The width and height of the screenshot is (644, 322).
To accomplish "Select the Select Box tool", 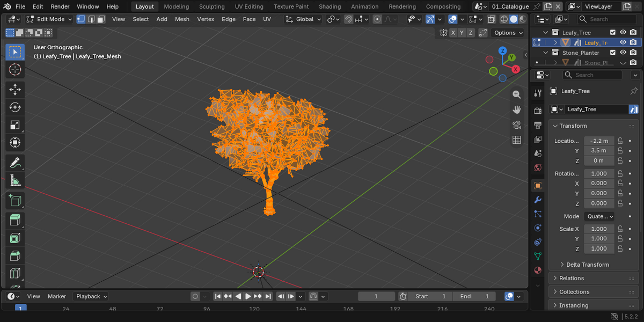I will point(15,52).
